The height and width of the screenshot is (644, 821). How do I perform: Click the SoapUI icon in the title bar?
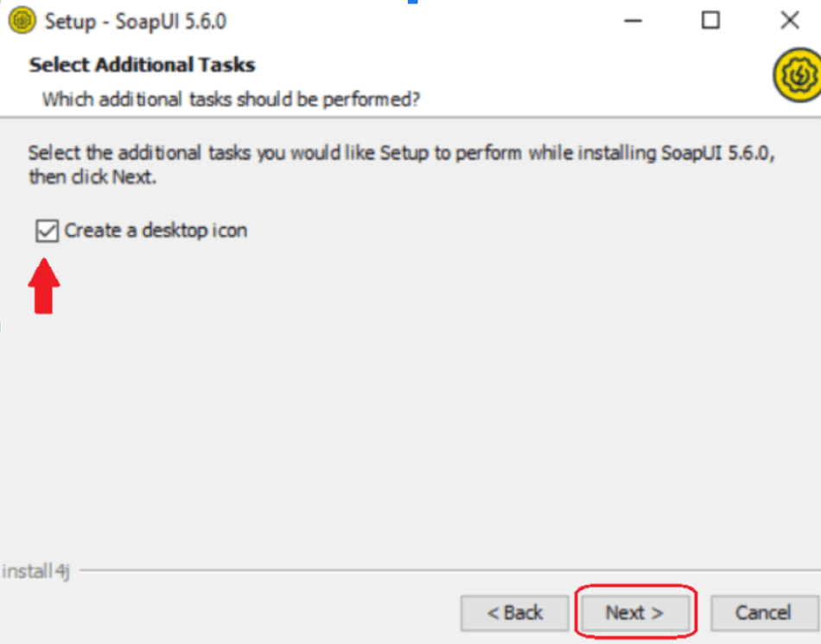tap(22, 21)
